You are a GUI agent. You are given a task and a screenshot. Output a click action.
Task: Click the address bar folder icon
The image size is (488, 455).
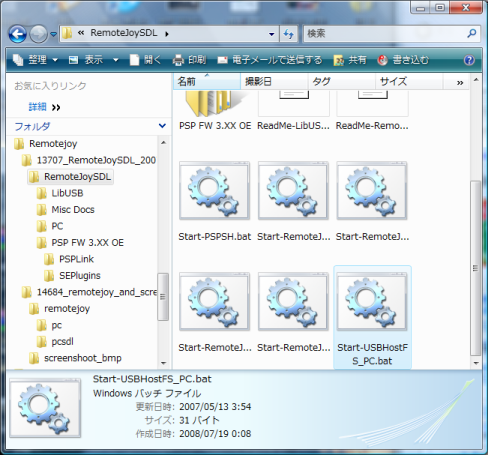[x=68, y=33]
